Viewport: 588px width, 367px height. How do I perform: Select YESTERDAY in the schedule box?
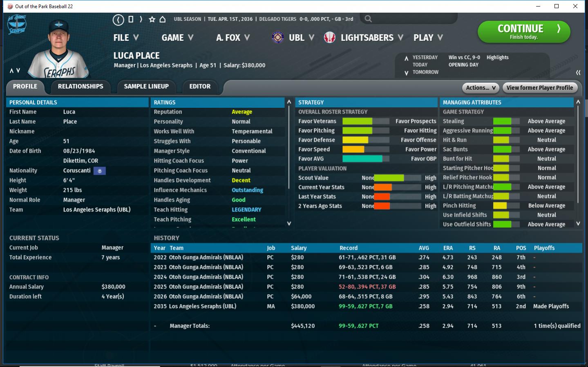tap(425, 58)
